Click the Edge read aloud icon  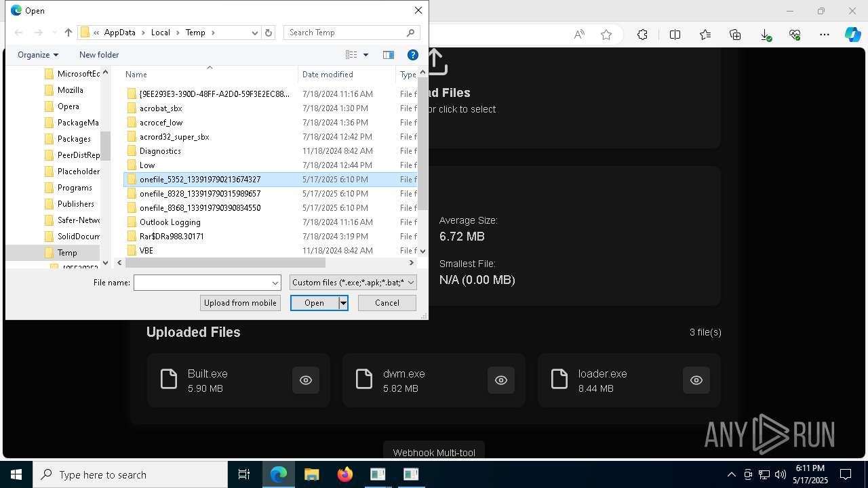[x=579, y=35]
